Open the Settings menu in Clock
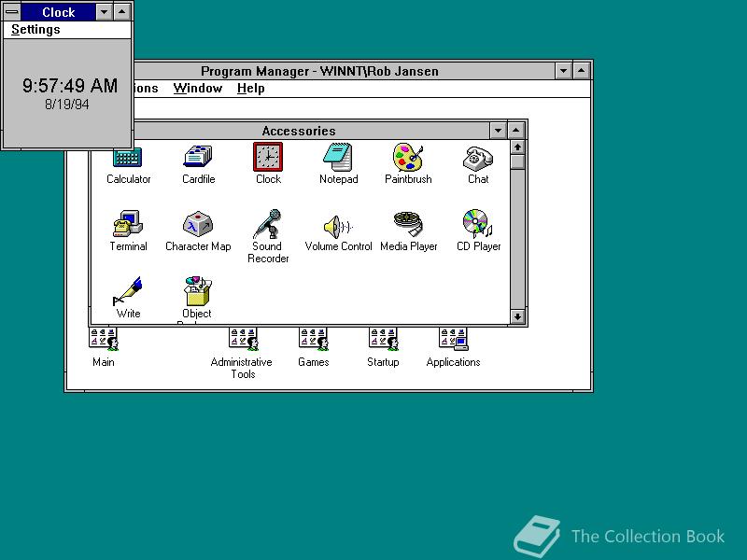The image size is (747, 560). pyautogui.click(x=35, y=30)
